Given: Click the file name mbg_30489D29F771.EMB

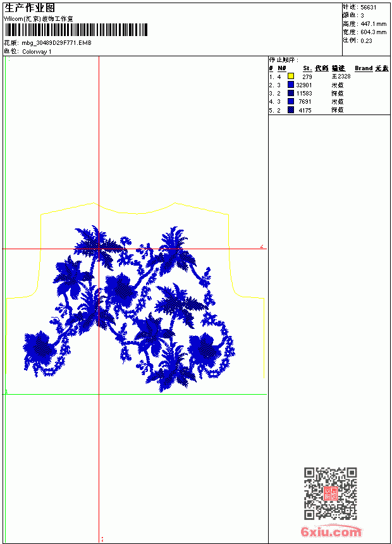Looking at the screenshot, I should point(56,43).
